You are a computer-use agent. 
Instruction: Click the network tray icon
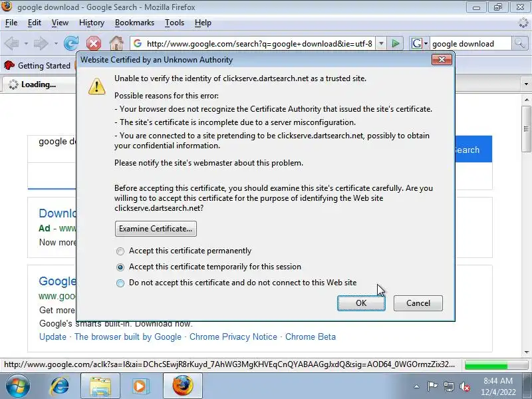[x=448, y=386]
